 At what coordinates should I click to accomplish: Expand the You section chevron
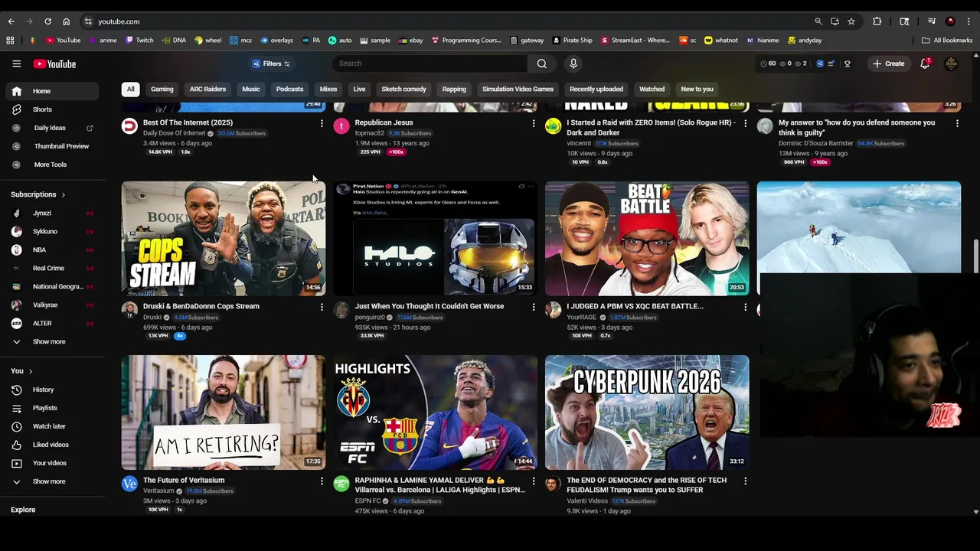[31, 371]
